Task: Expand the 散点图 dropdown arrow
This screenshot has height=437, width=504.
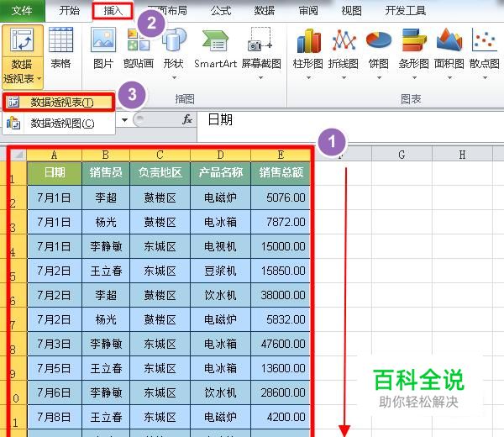Action: (485, 77)
